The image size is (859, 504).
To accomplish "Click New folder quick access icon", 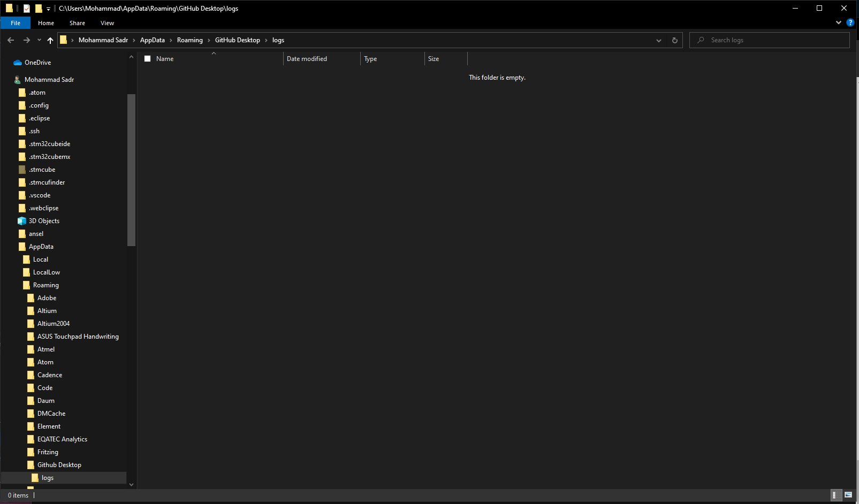I will pos(39,9).
